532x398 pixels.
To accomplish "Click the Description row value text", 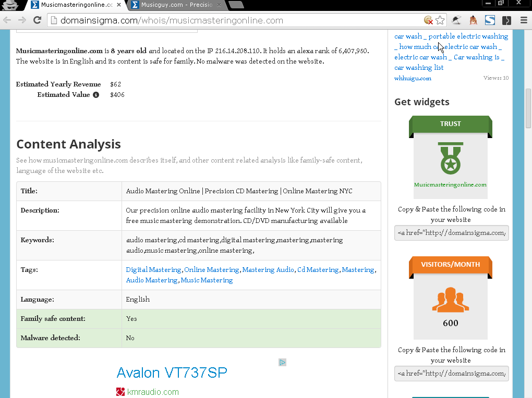I will (246, 216).
